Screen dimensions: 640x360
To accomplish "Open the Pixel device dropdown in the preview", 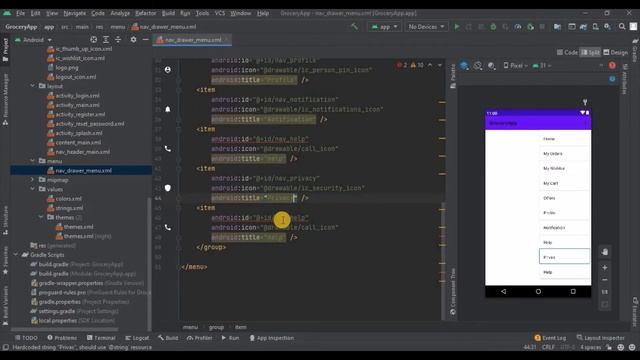I will [516, 65].
